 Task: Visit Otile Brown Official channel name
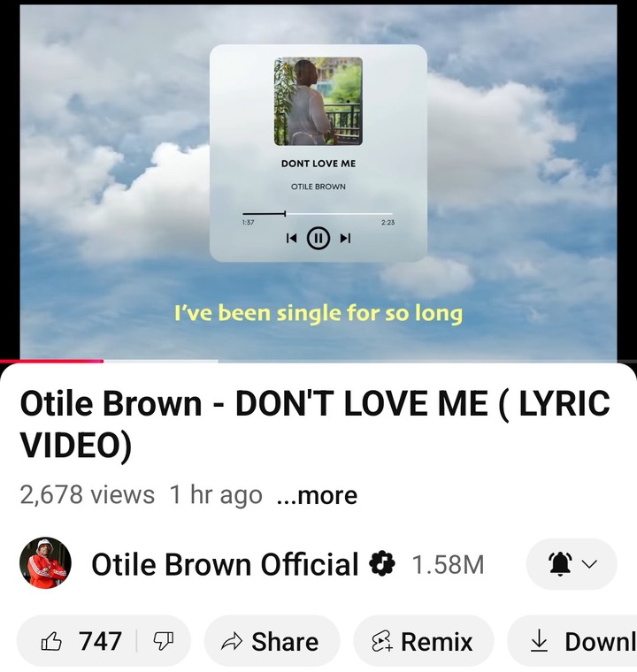click(x=225, y=564)
